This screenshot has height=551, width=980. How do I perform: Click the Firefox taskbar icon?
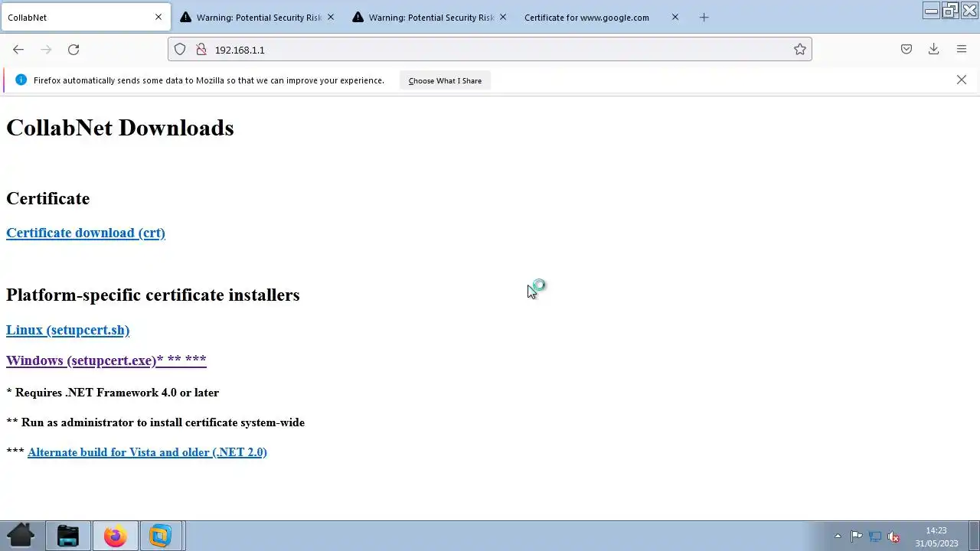coord(115,536)
